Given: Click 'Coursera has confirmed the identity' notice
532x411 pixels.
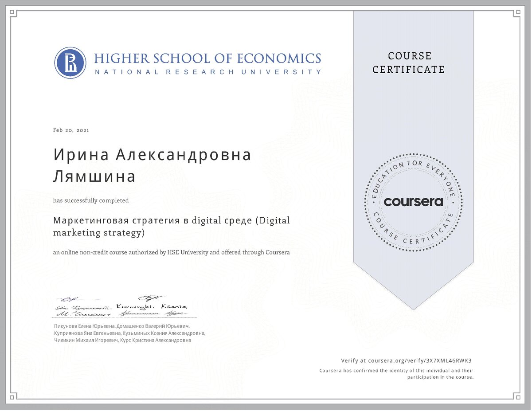Looking at the screenshot, I should pos(397,374).
